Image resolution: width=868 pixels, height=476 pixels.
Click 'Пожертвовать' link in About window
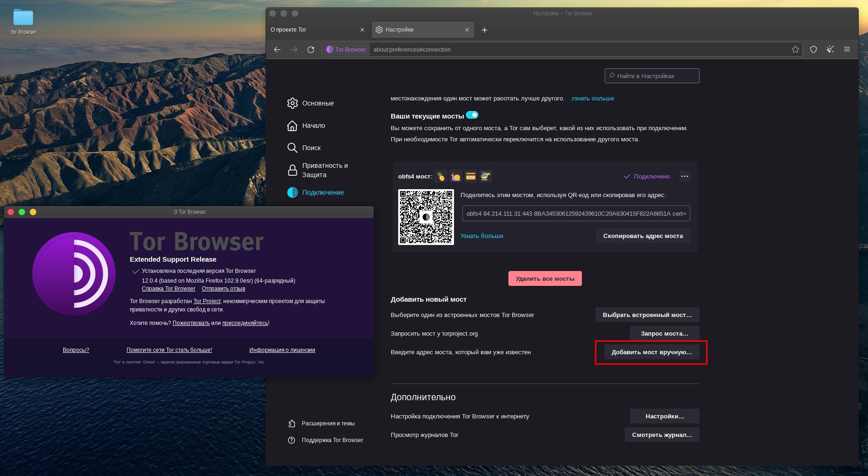191,323
